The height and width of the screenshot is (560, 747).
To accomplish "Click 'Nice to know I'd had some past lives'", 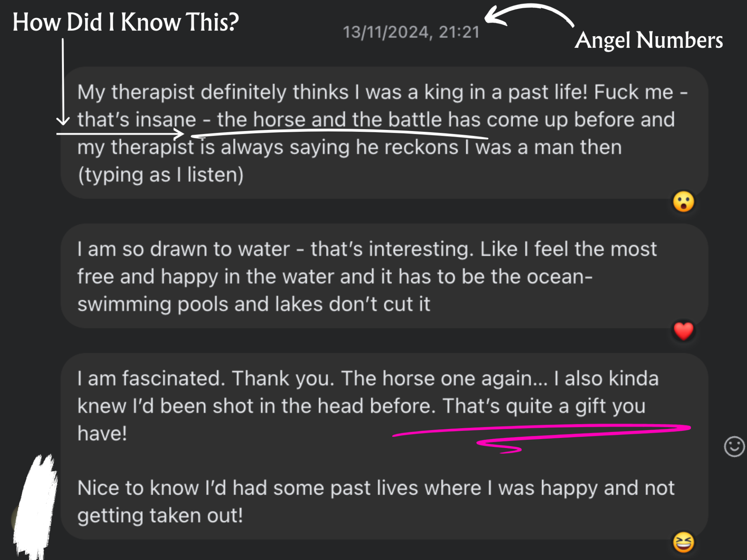I will [375, 488].
